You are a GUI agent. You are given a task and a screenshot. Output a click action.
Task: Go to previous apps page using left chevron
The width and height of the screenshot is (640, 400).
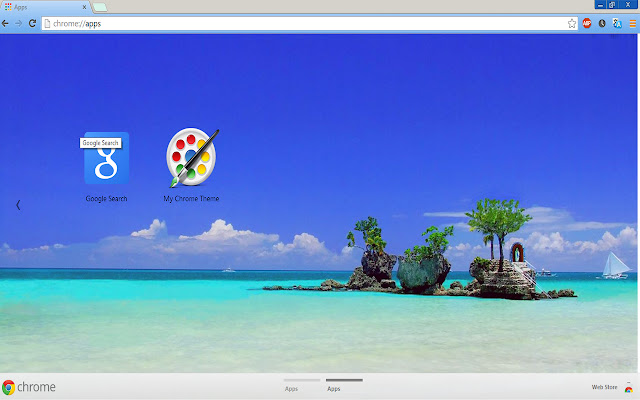(x=18, y=205)
